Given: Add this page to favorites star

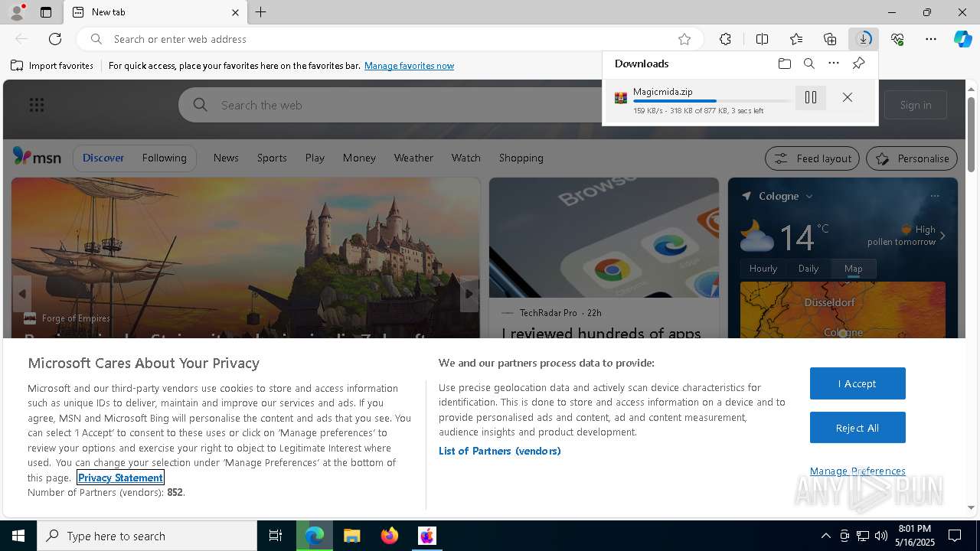Looking at the screenshot, I should (684, 39).
